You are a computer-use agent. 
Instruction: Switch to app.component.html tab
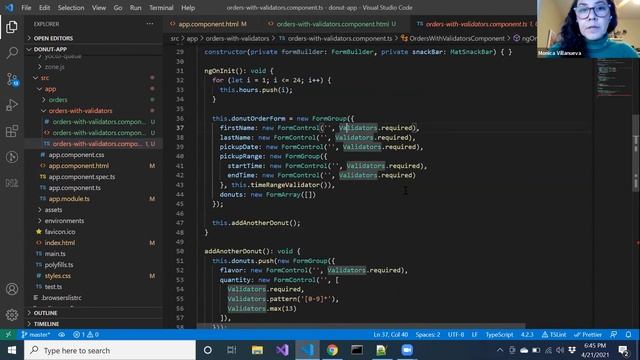209,24
